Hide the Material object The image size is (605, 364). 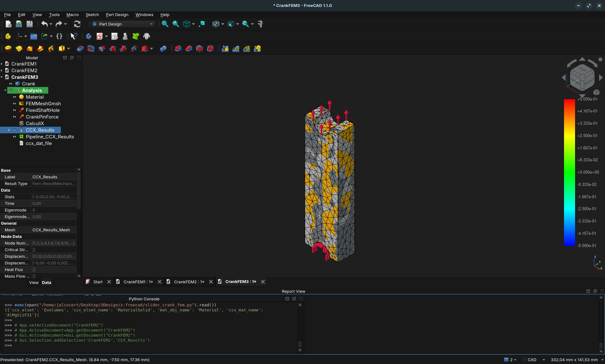click(15, 97)
